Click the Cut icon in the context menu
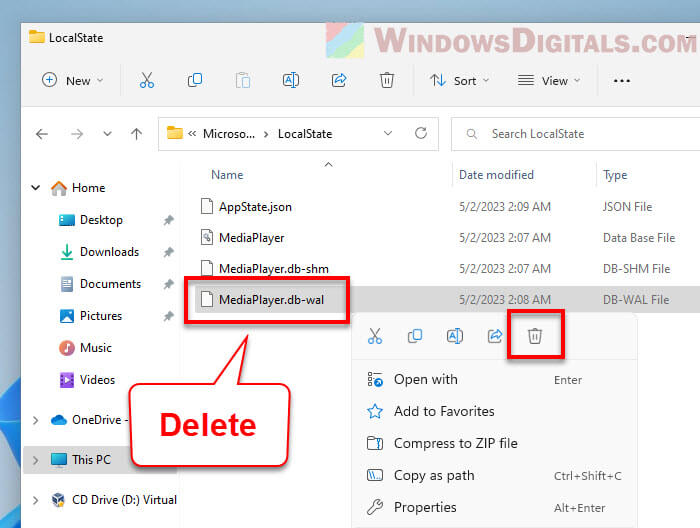The height and width of the screenshot is (528, 700). (375, 336)
